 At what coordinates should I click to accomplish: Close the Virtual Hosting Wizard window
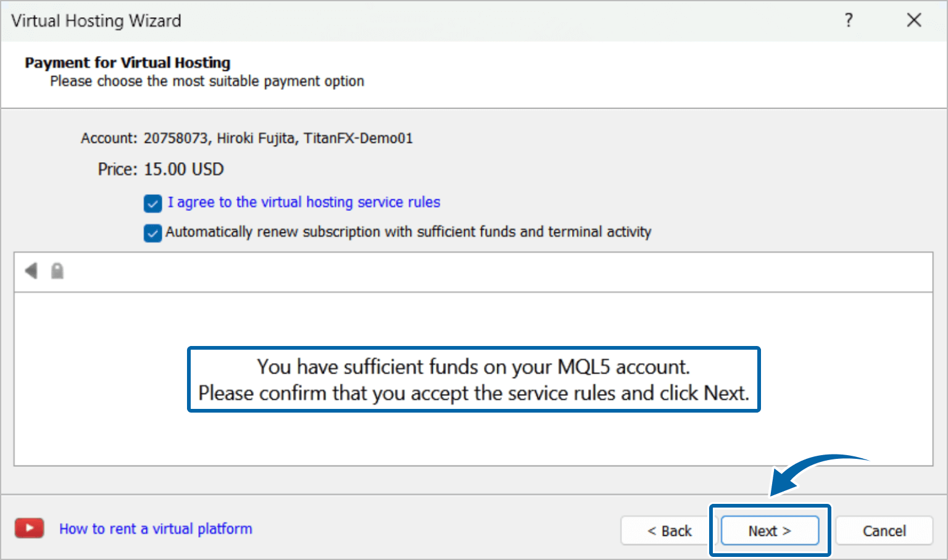(x=914, y=20)
